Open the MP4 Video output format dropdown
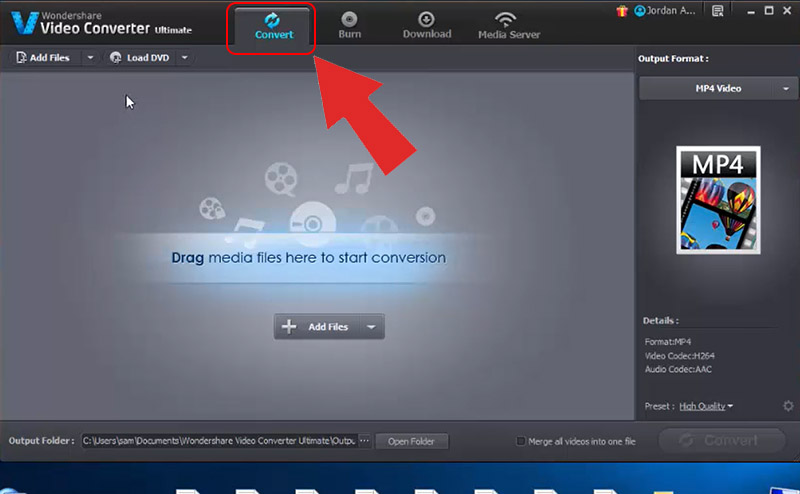 click(717, 89)
